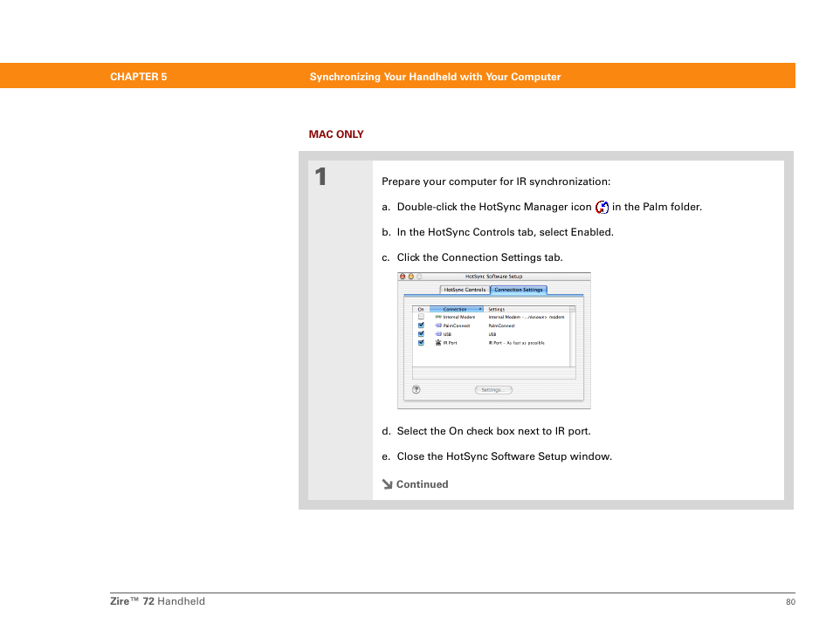Click the HotSync Manager icon in step a
The width and height of the screenshot is (833, 644).
(602, 207)
